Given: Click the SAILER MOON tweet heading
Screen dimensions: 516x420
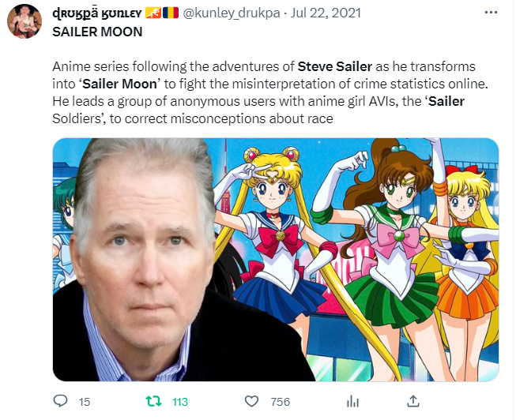Looking at the screenshot, I should (97, 32).
